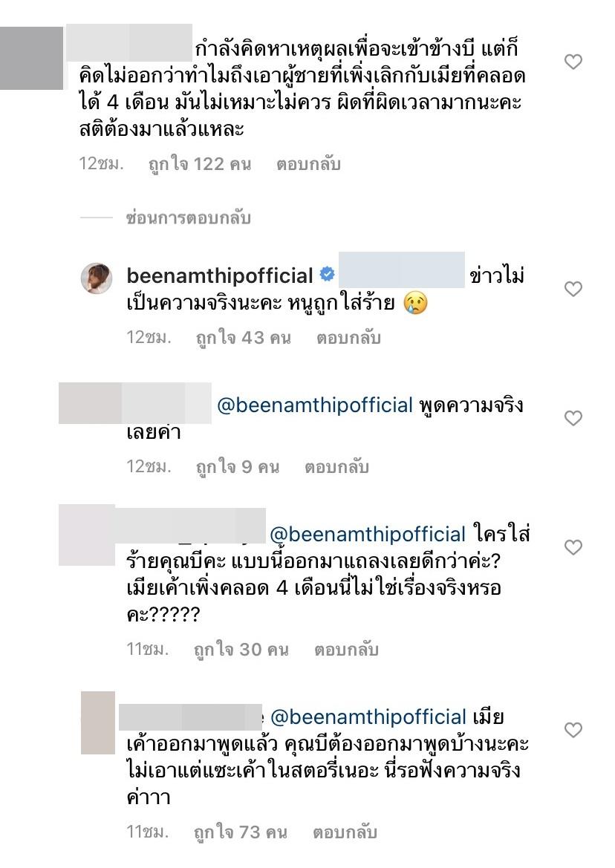This screenshot has width=615, height=868.
Task: Like the reply asking 'ใครใส่ร้ายคุณบีคะ'
Action: coord(573,547)
